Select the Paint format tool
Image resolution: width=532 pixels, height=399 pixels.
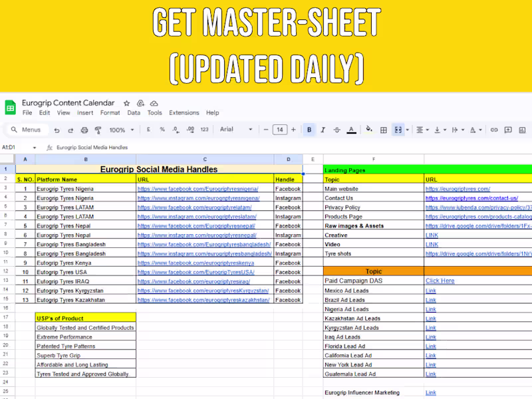(x=98, y=130)
